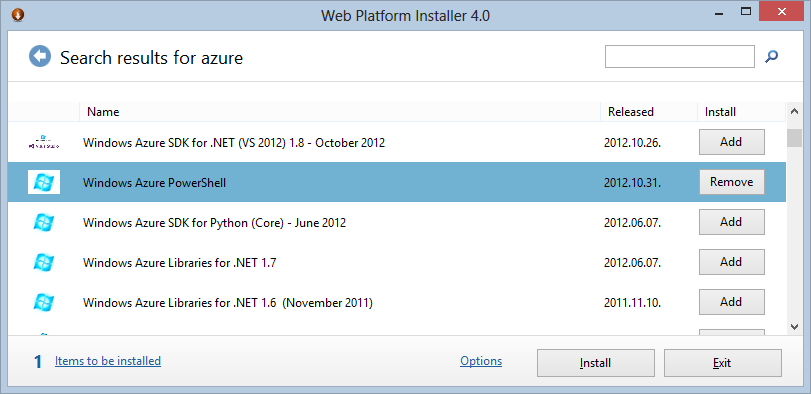Focus the search text box
Screen dimensions: 811x394
(680, 56)
